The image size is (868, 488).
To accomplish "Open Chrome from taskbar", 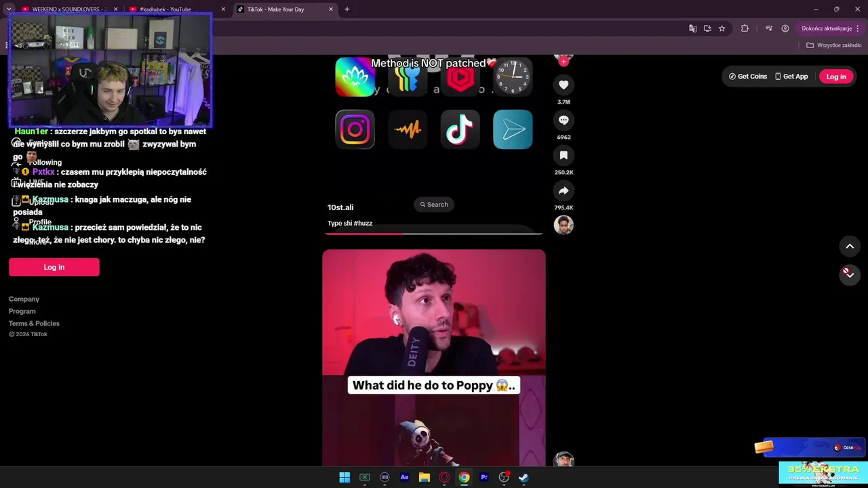I will point(464,477).
